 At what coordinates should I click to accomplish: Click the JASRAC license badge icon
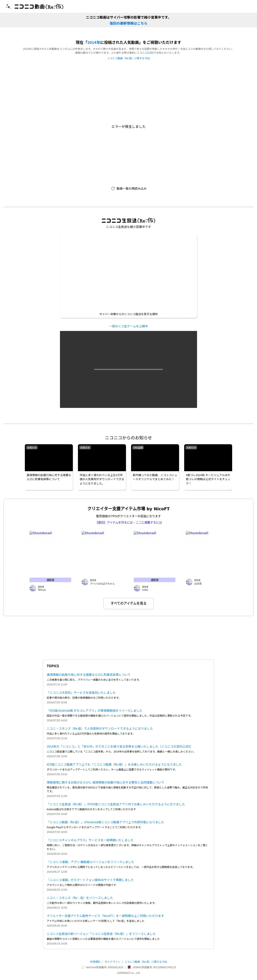pyautogui.click(x=129, y=967)
